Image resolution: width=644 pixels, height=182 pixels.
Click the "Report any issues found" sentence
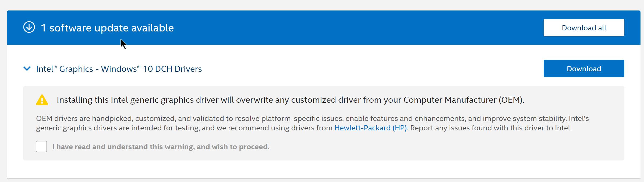491,128
